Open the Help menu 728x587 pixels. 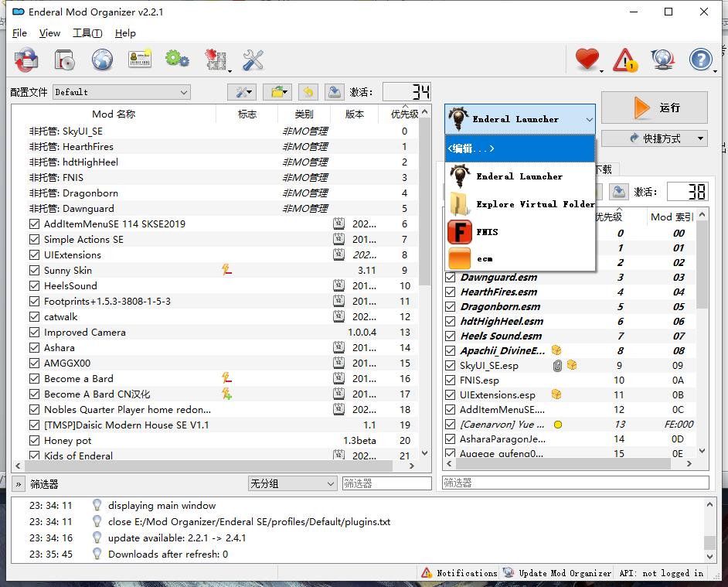tap(125, 33)
